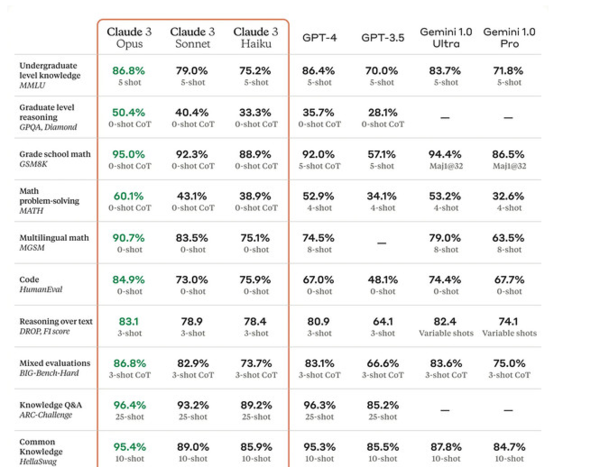Click the green 84.9% Opus HumanEval score
Image resolution: width=600 pixels, height=467 pixels.
point(129,280)
